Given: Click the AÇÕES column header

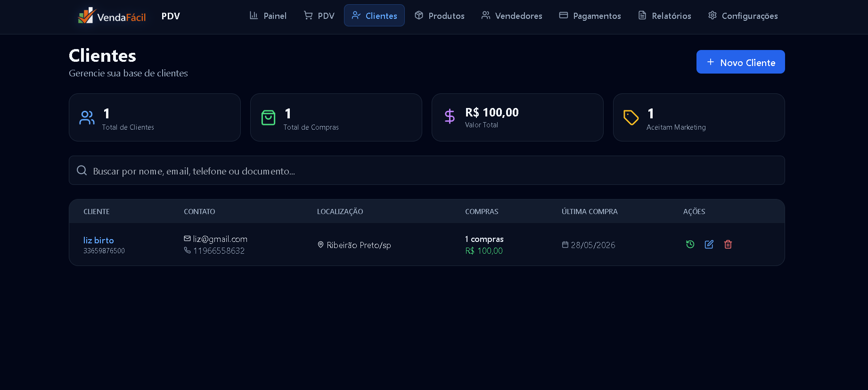Looking at the screenshot, I should click(694, 211).
